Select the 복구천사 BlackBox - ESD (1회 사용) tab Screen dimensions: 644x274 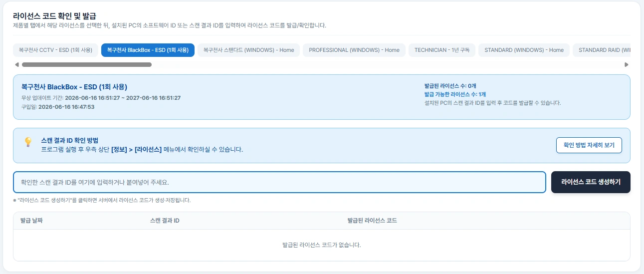point(148,50)
